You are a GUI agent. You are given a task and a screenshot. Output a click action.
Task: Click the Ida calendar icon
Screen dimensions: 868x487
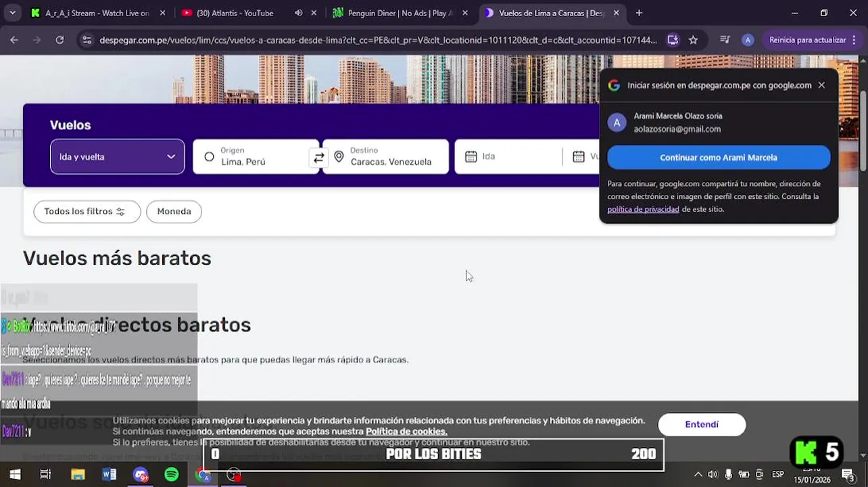click(x=471, y=157)
